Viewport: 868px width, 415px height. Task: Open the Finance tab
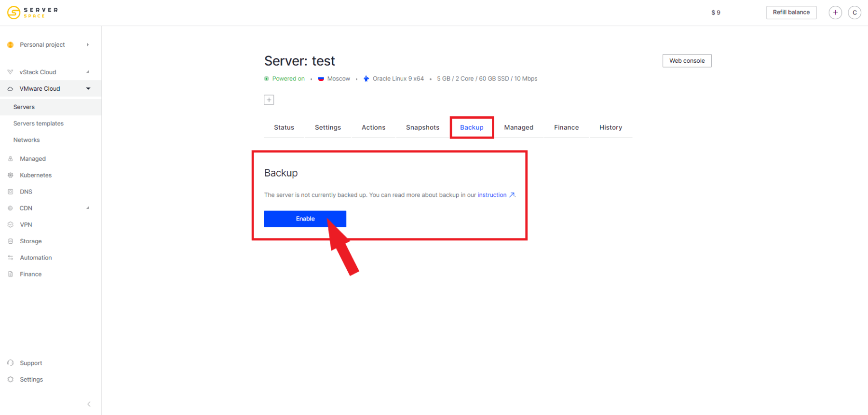(x=566, y=127)
